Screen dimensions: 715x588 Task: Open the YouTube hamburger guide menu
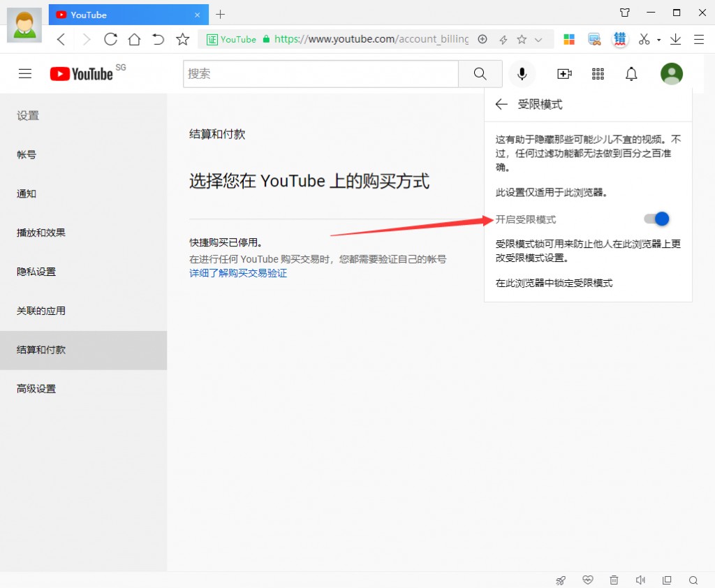point(25,73)
